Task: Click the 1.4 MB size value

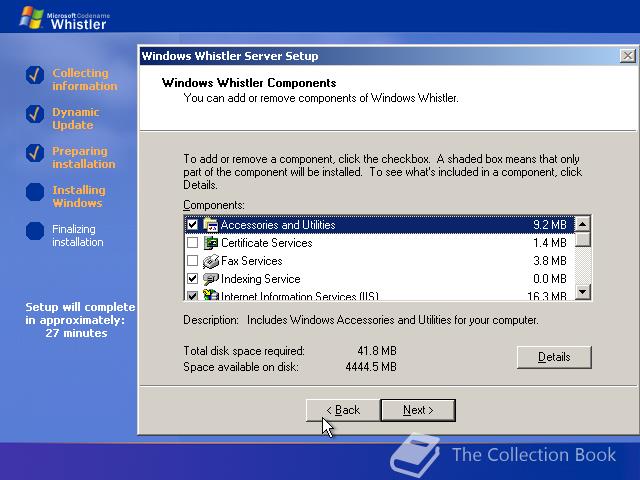Action: (550, 243)
